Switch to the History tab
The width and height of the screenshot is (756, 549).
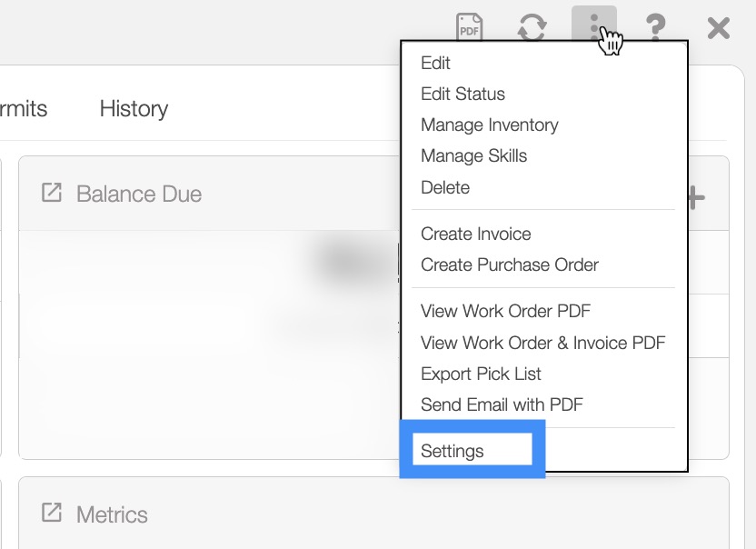coord(134,109)
